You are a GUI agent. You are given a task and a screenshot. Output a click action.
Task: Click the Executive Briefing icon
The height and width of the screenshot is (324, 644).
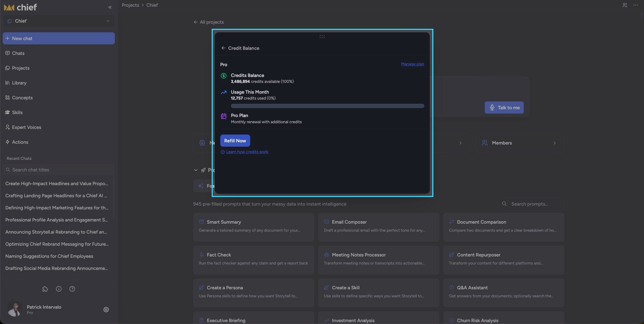tap(201, 321)
